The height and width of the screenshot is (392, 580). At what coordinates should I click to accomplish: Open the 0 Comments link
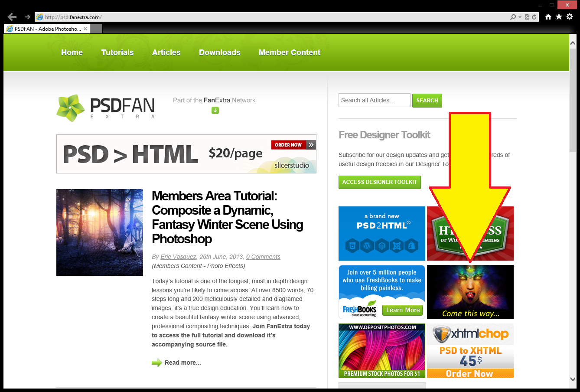click(263, 257)
